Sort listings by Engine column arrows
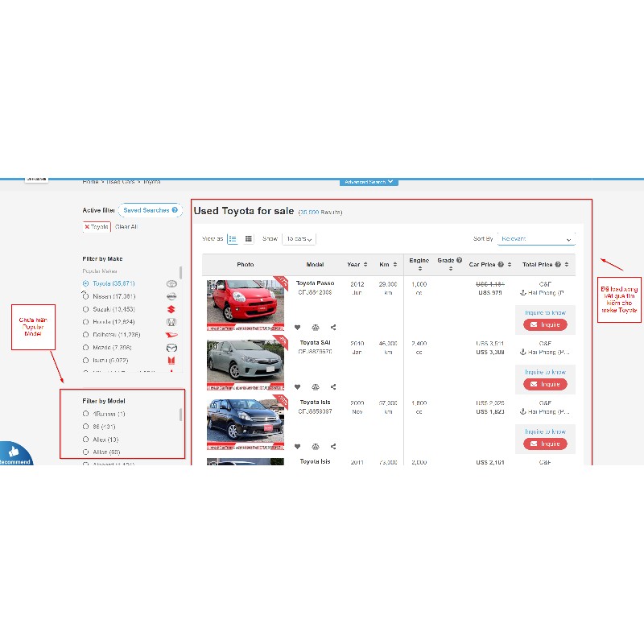The height and width of the screenshot is (644, 644). pyautogui.click(x=419, y=269)
